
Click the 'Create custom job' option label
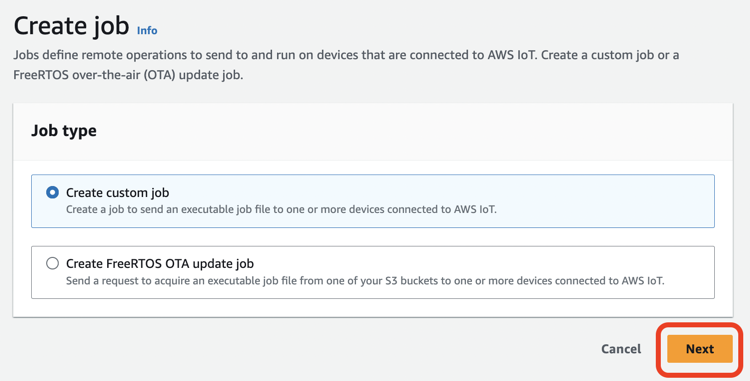pyautogui.click(x=117, y=192)
